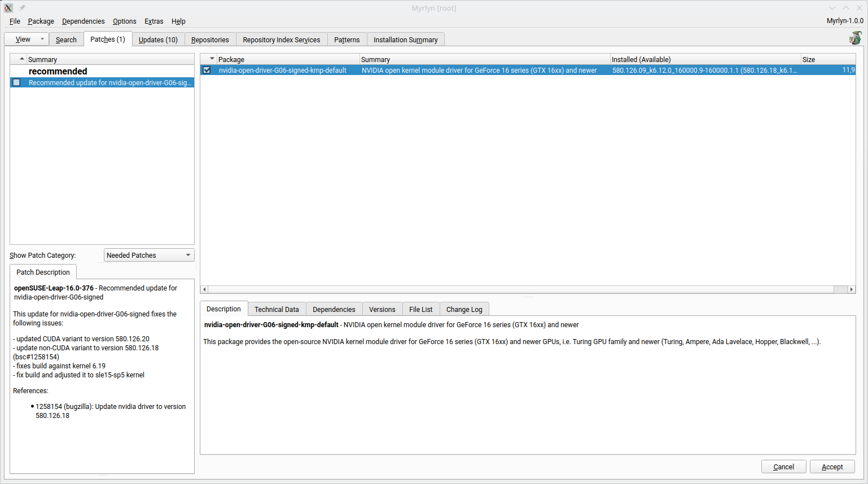The image size is (868, 484).
Task: Open the Extras menu
Action: pos(154,21)
